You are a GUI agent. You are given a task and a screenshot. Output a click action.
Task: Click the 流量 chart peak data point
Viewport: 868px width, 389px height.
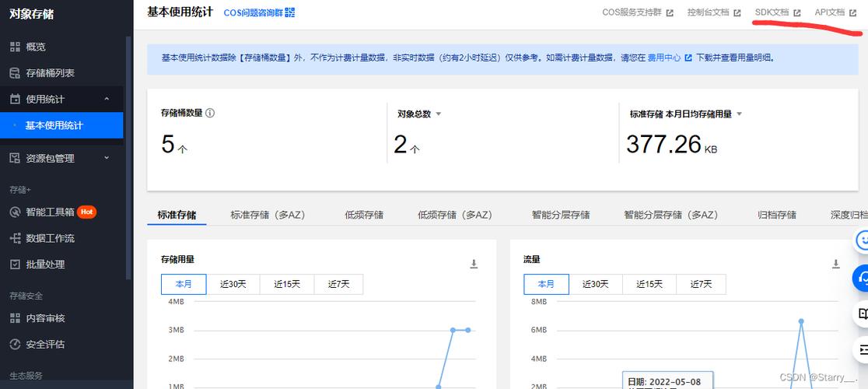800,321
